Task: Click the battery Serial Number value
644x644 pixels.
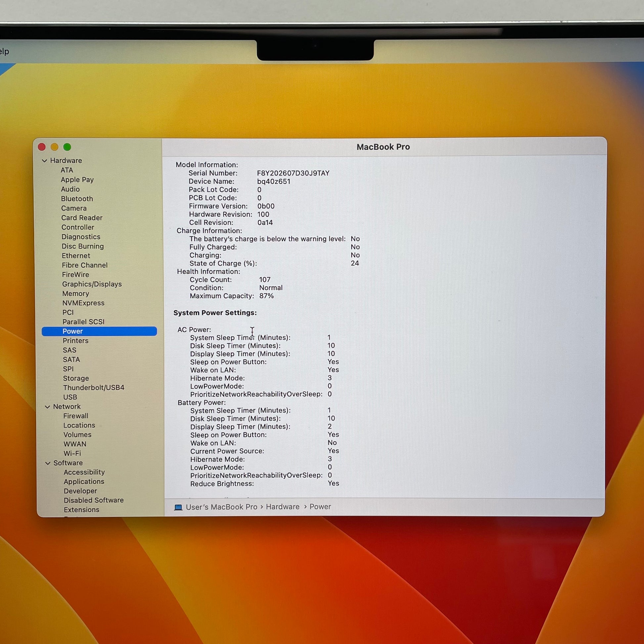Action: pos(293,173)
